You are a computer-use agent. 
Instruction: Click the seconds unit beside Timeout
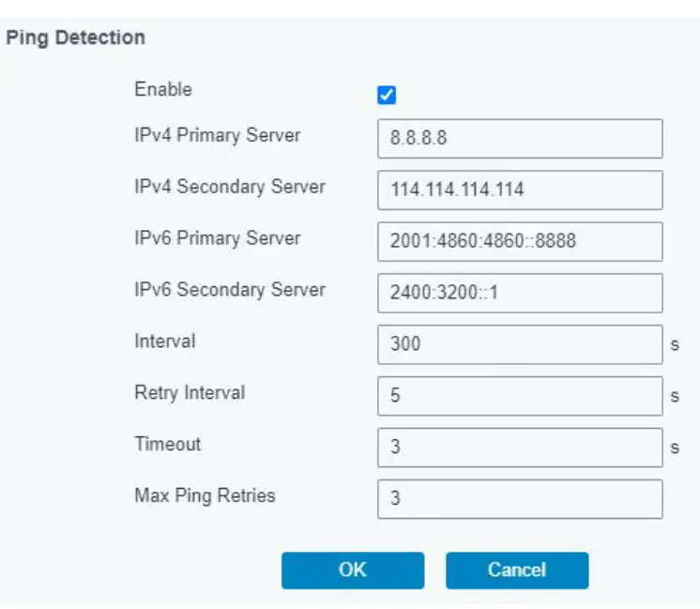[675, 448]
